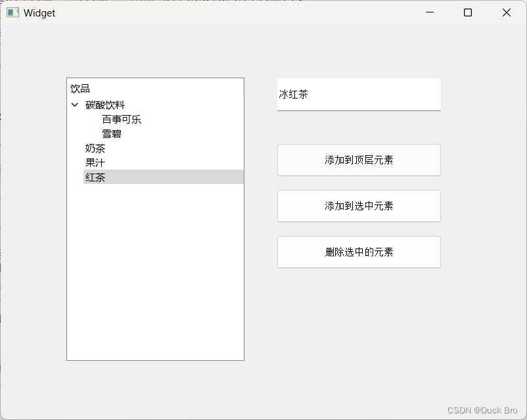This screenshot has height=420, width=527.
Task: Click the 添加到选中元素 button
Action: point(359,206)
